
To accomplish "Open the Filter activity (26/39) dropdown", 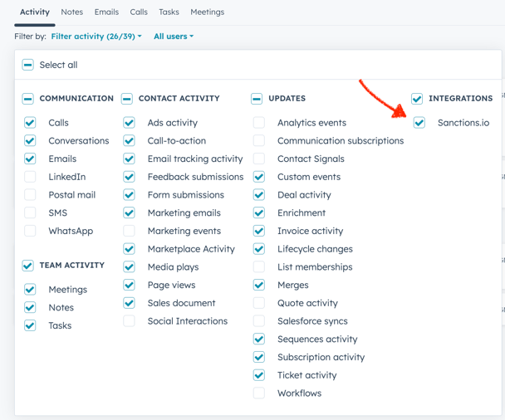I will tap(96, 37).
